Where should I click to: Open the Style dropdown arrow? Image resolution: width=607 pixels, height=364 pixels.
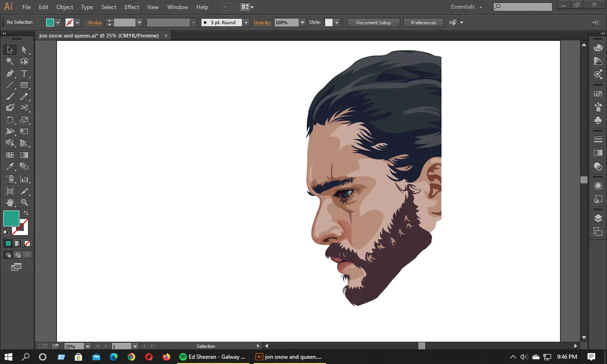(x=337, y=22)
